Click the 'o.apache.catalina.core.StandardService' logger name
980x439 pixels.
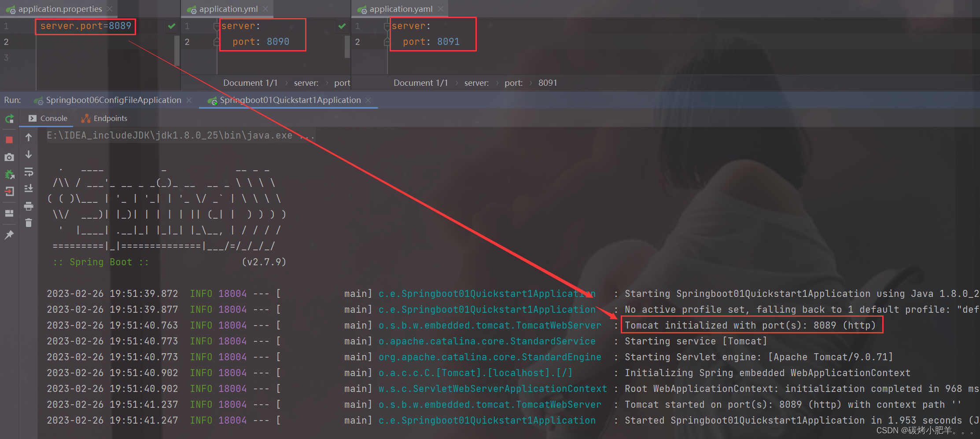coord(487,341)
